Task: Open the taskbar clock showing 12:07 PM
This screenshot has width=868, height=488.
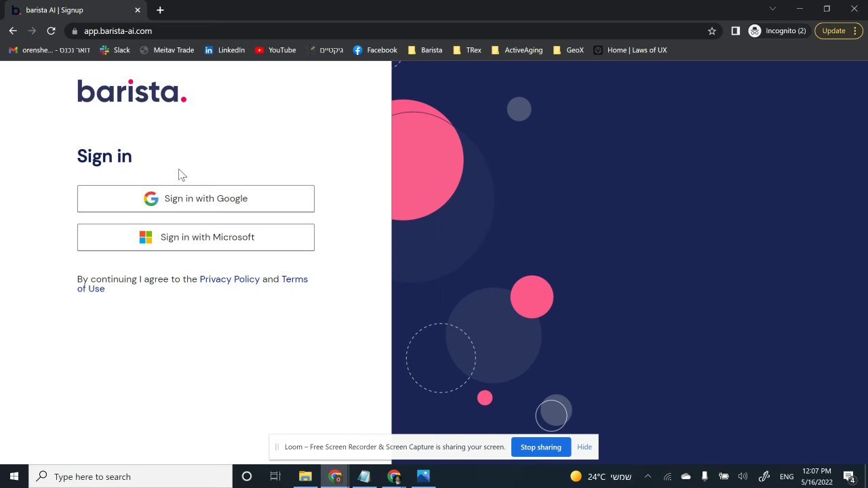Action: (816, 476)
